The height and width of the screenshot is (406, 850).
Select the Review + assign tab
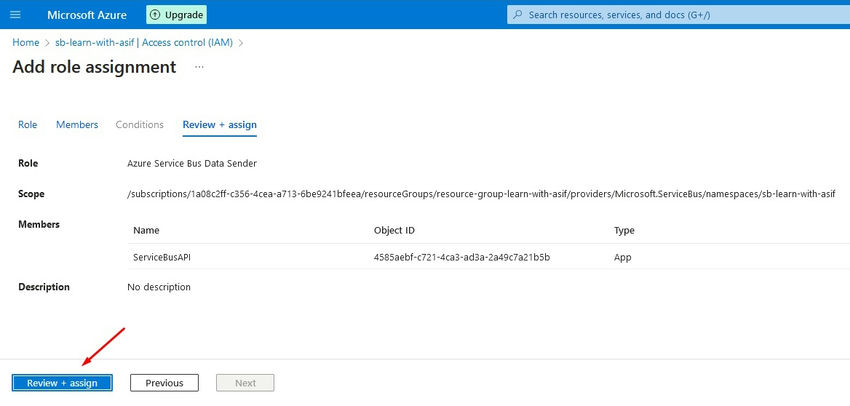219,125
